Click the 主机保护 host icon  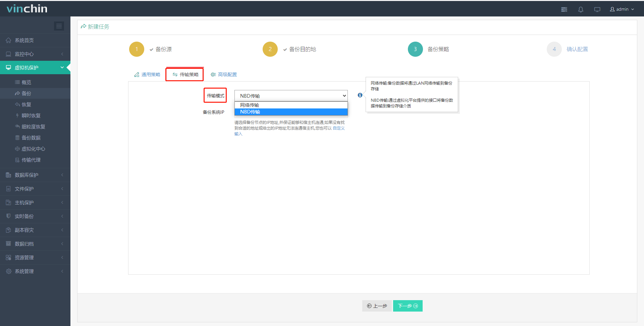(8, 202)
